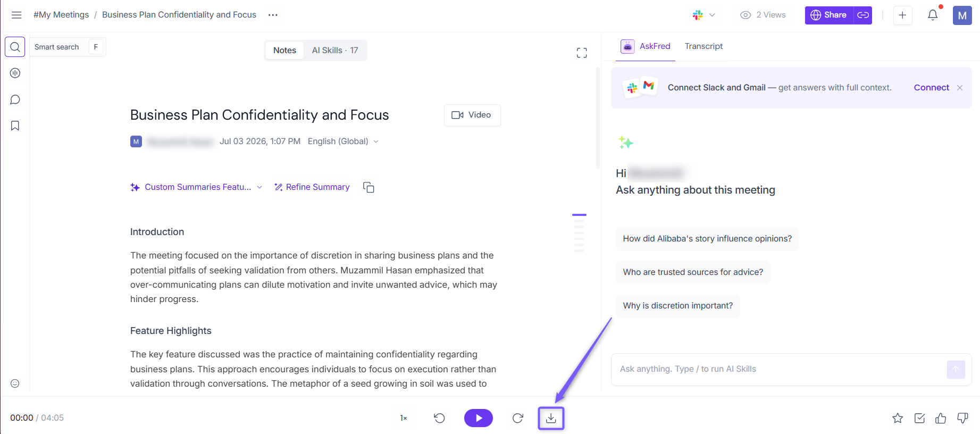Click the Smart search magnifier icon
Viewport: 980px width, 434px height.
click(15, 47)
